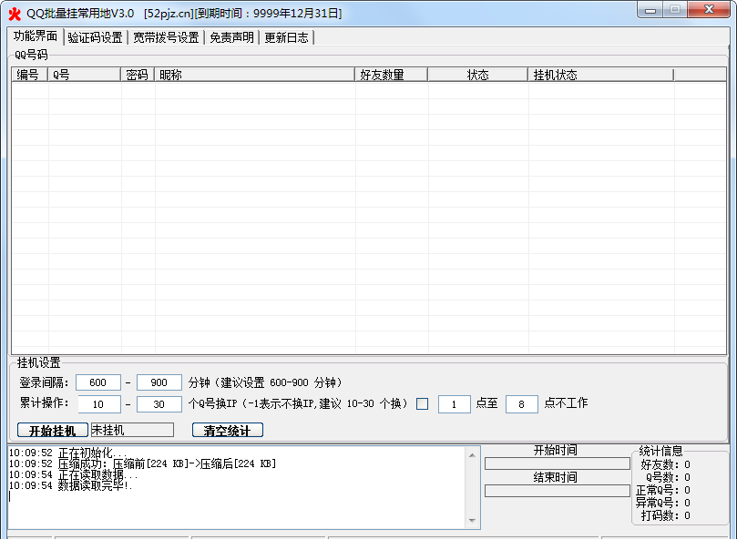Viewport: 737px width, 560px height.
Task: Click the red app icon in title bar
Action: click(x=15, y=14)
